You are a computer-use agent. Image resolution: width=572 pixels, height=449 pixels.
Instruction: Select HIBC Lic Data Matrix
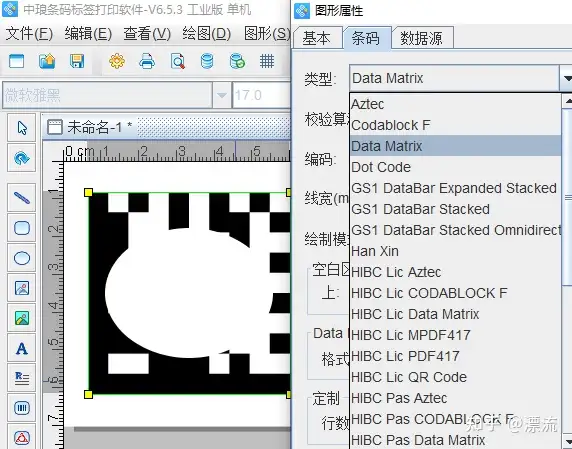click(x=455, y=314)
